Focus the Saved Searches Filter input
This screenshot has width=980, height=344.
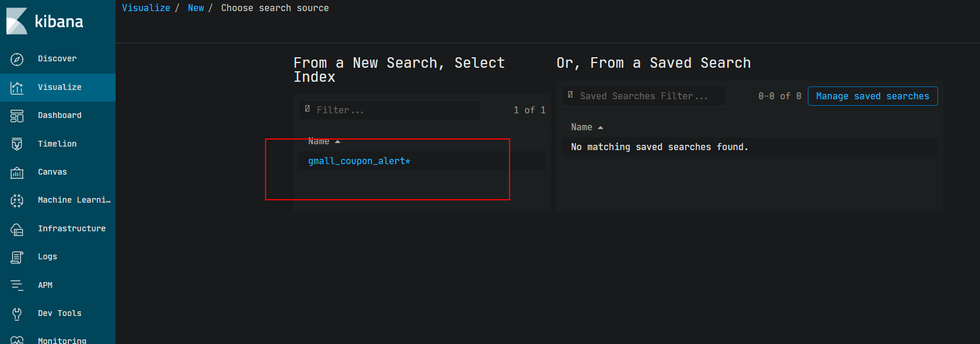pos(644,96)
